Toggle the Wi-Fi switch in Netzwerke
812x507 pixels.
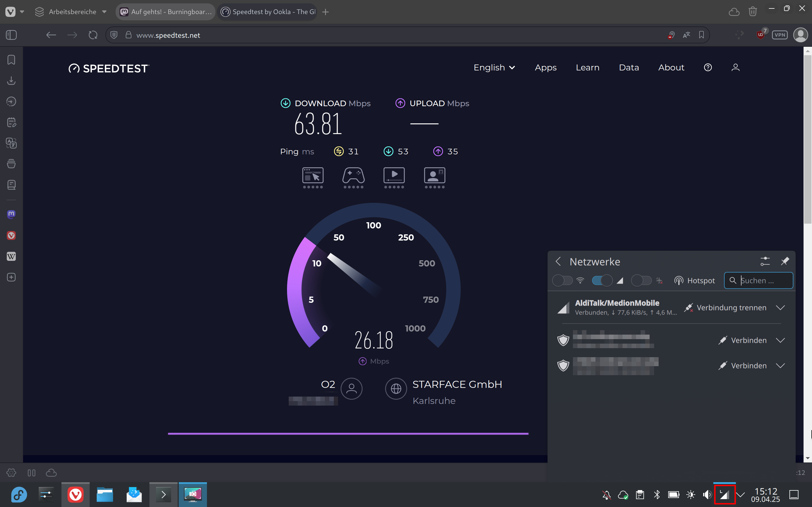point(562,280)
